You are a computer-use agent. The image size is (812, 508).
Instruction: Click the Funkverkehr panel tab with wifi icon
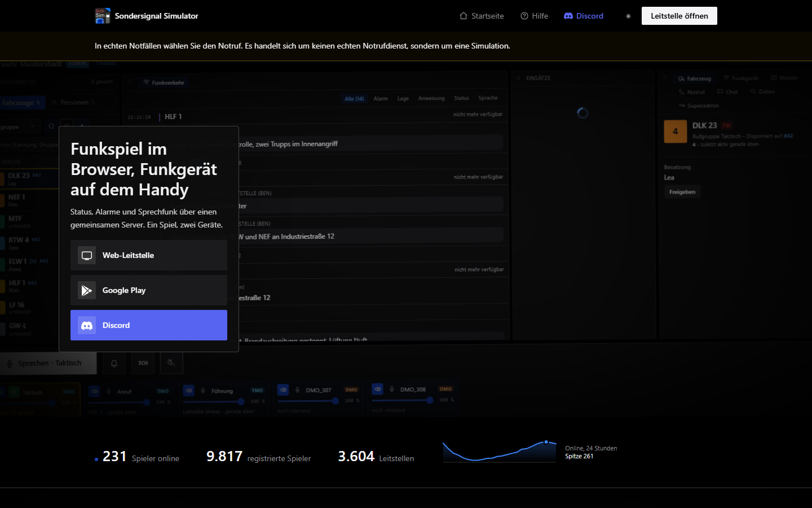[164, 82]
